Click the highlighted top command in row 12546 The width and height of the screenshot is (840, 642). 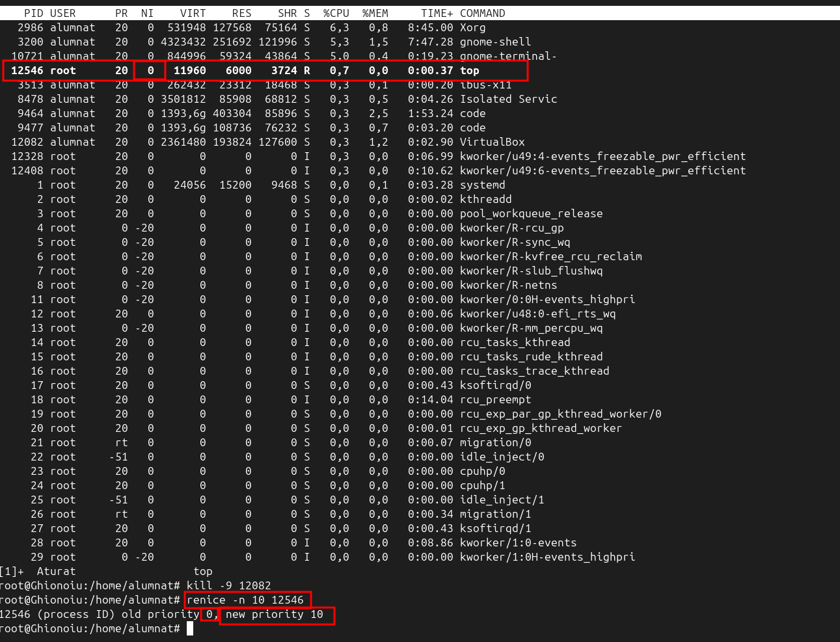click(x=469, y=70)
